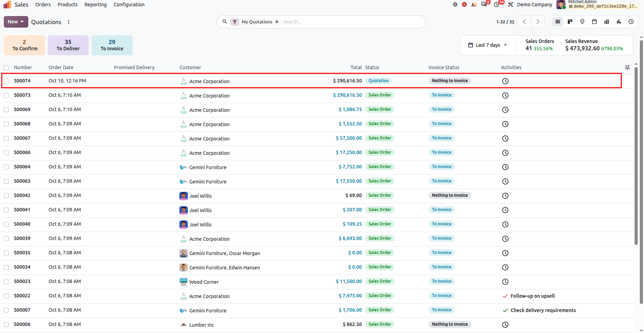Switch to map view

click(x=582, y=22)
